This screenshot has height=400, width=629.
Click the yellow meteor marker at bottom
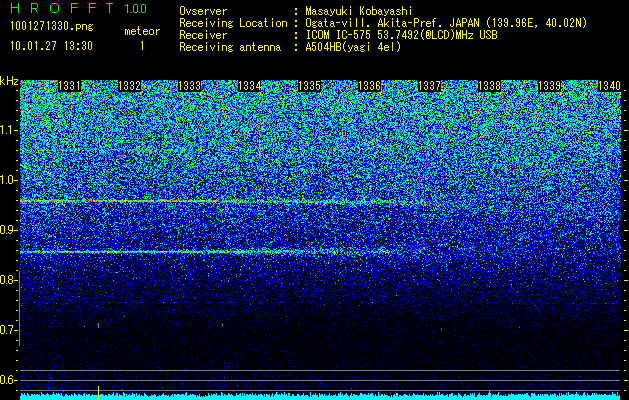[98, 393]
